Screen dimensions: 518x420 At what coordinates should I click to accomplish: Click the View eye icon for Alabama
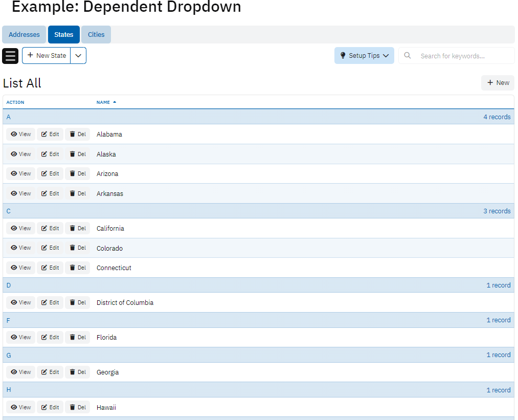pyautogui.click(x=14, y=135)
